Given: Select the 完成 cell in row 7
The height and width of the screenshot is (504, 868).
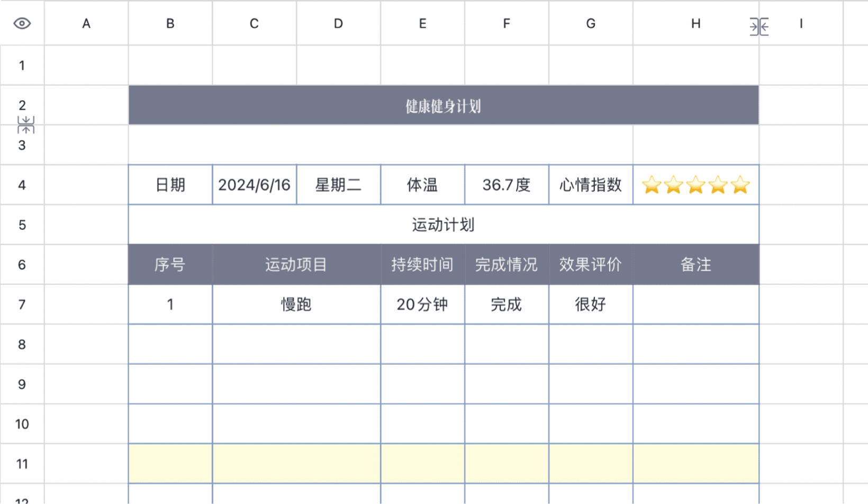Looking at the screenshot, I should [x=507, y=304].
